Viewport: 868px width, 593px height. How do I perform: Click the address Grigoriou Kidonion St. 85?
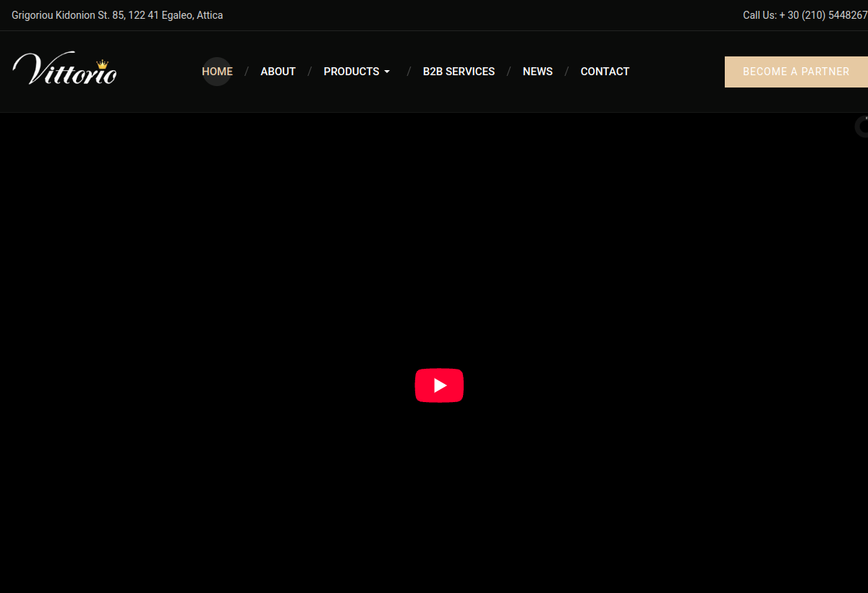(x=117, y=15)
